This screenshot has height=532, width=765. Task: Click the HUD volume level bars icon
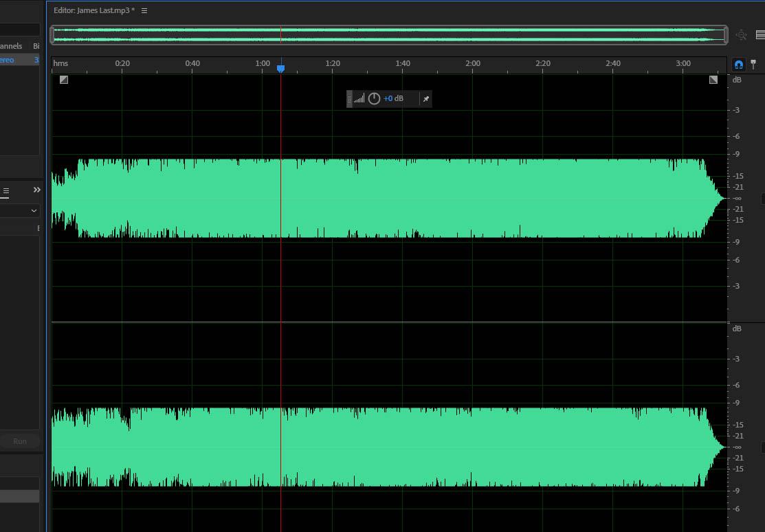(359, 98)
